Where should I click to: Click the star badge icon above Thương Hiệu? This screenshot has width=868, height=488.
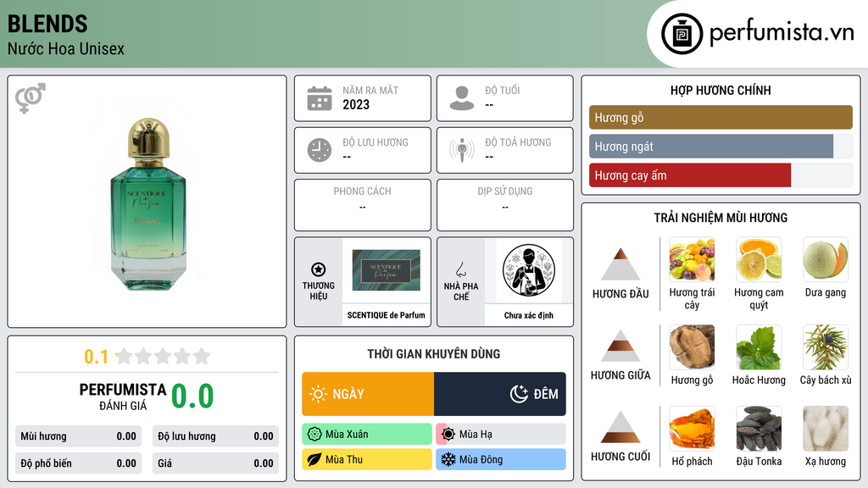click(x=319, y=269)
